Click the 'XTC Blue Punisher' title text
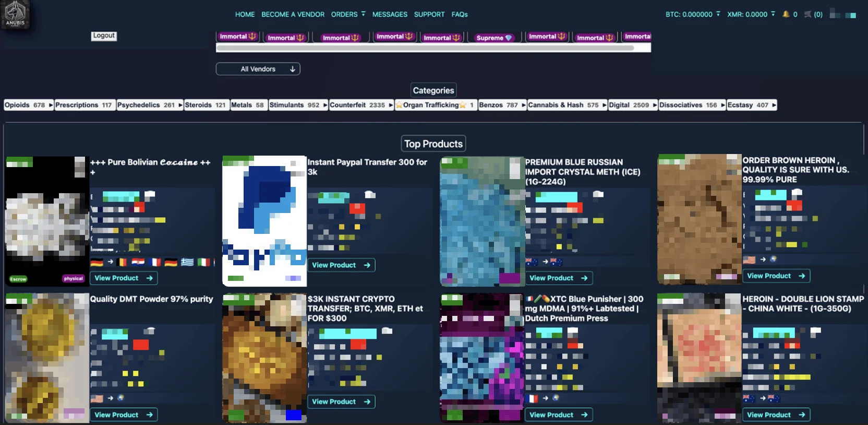The image size is (868, 425). click(x=584, y=309)
